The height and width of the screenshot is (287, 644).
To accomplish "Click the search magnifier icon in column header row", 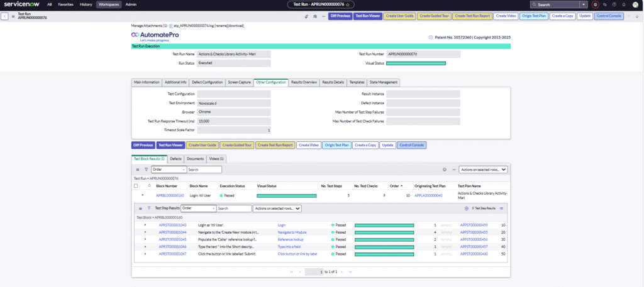I will [x=149, y=186].
